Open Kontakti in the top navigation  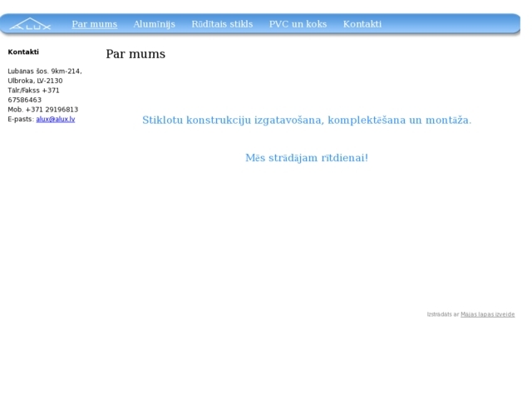[362, 24]
